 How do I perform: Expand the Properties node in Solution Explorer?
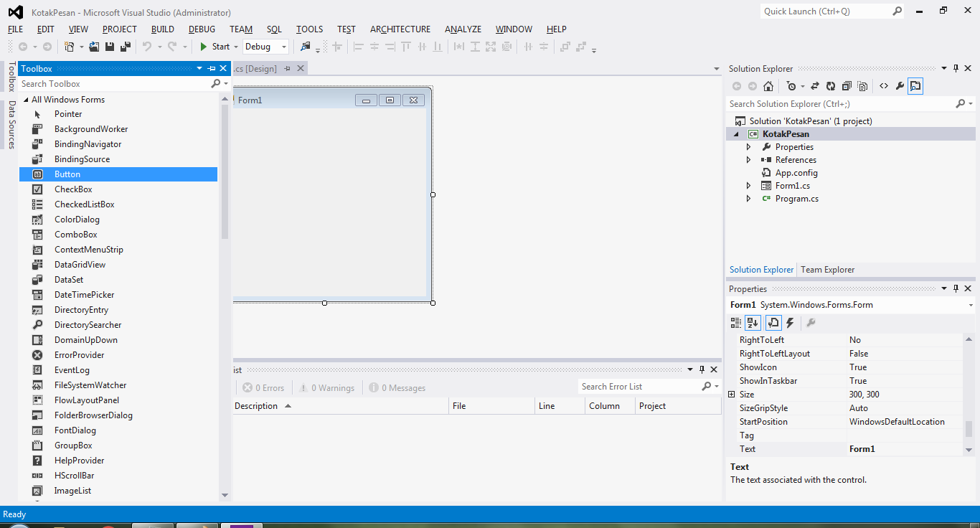click(748, 147)
